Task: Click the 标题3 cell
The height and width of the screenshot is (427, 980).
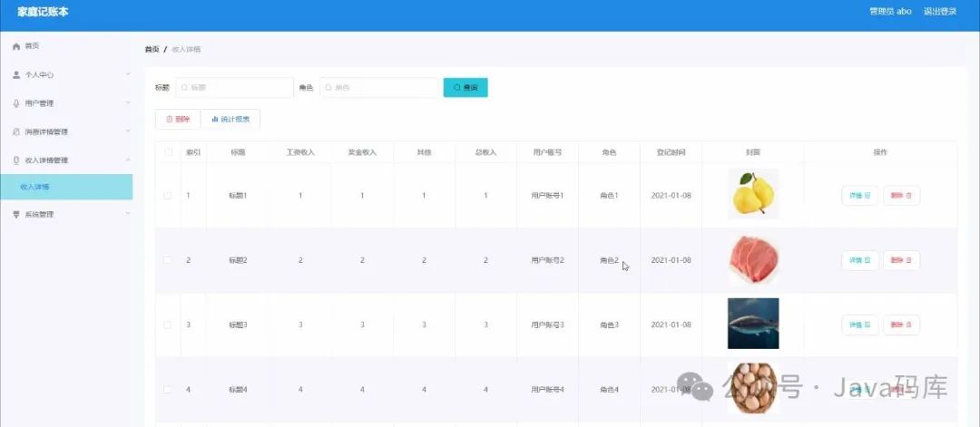Action: pos(238,325)
